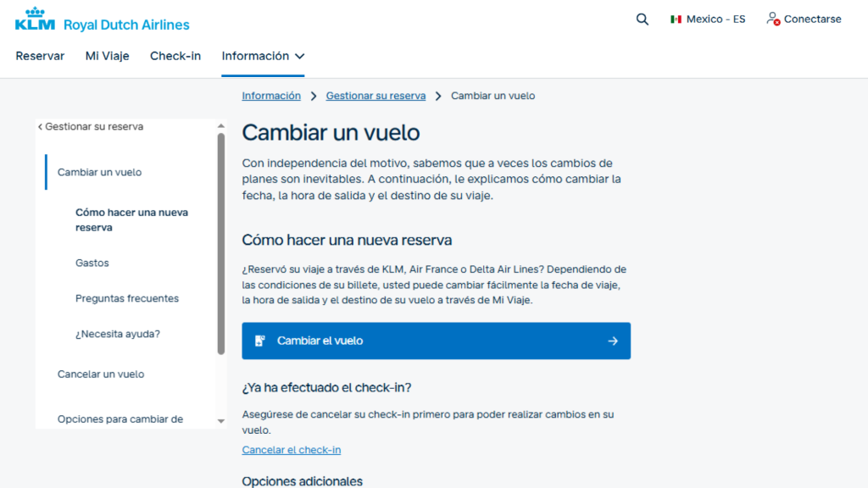Open the Reservar menu item
868x488 pixels.
tap(40, 56)
